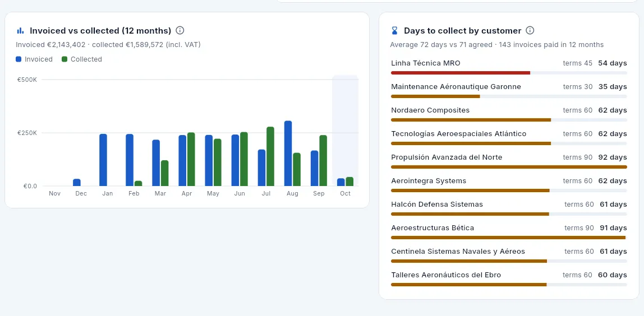The image size is (644, 316).
Task: Click the December invoiced blue bar
Action: tap(77, 183)
